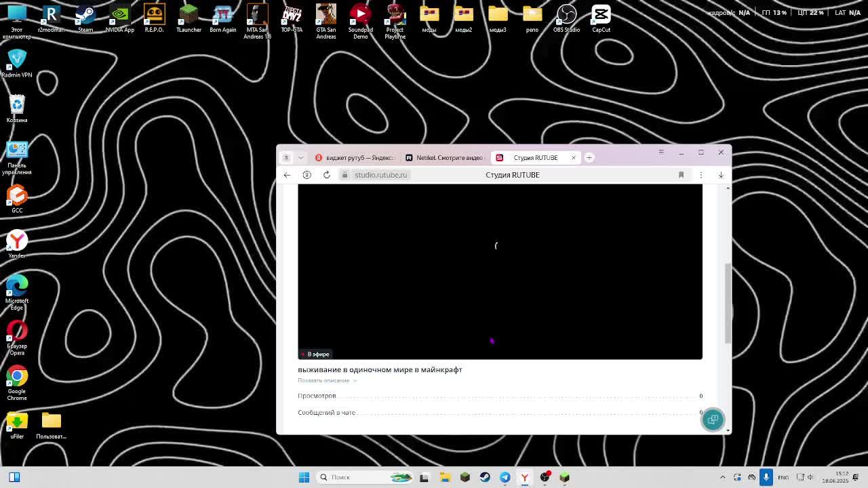The width and height of the screenshot is (868, 488).
Task: Select TOP-GTA desktop shortcut
Action: [292, 18]
